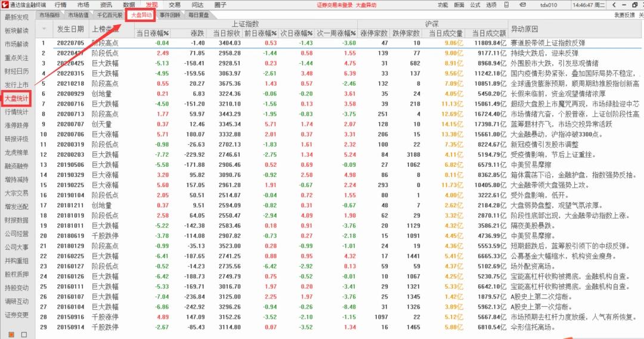Select 公司经营 in the sidebar

coord(17,234)
